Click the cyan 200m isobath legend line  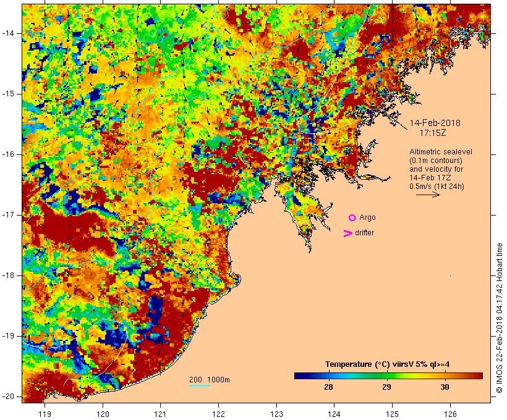click(200, 385)
